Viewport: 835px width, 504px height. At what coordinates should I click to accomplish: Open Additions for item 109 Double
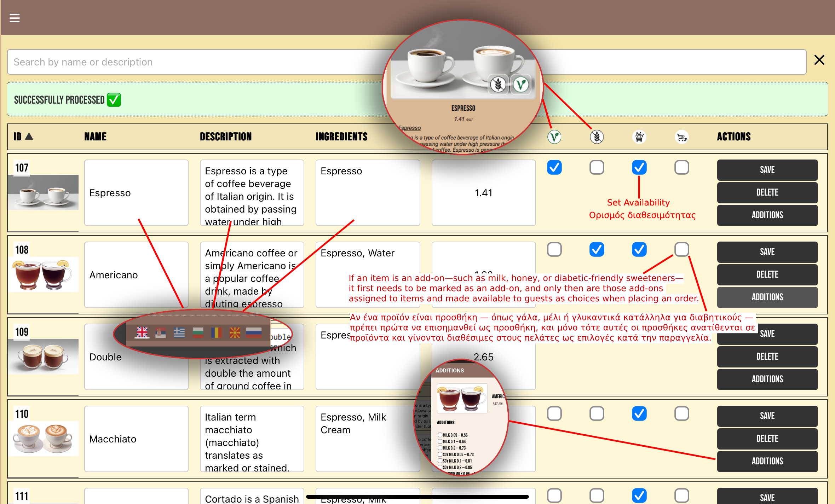pyautogui.click(x=767, y=379)
